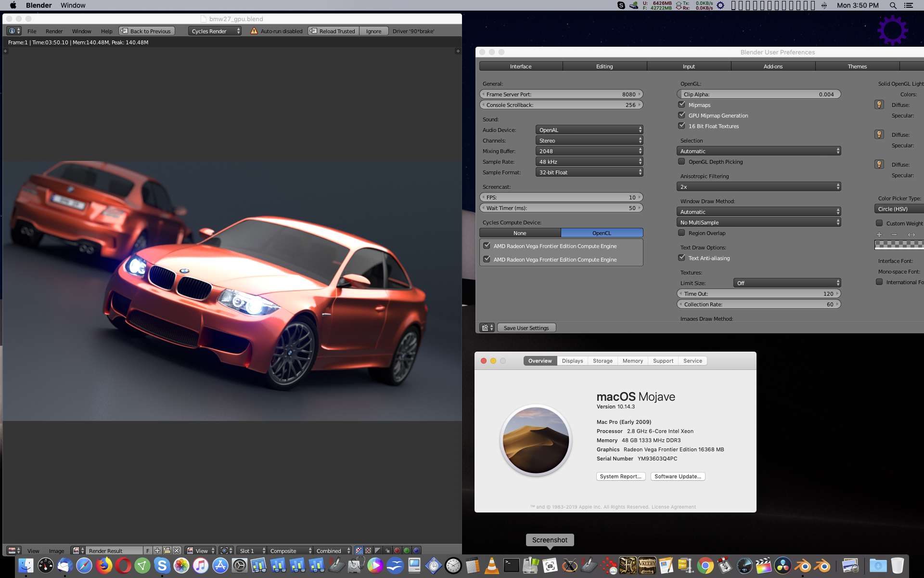
Task: Toggle GPU Mipmap Generation checkbox
Action: 681,115
